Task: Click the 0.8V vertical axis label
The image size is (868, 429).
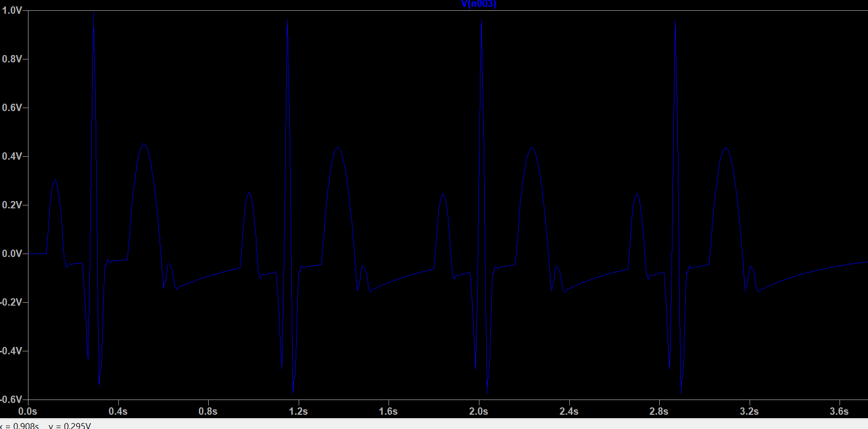Action: [12, 59]
